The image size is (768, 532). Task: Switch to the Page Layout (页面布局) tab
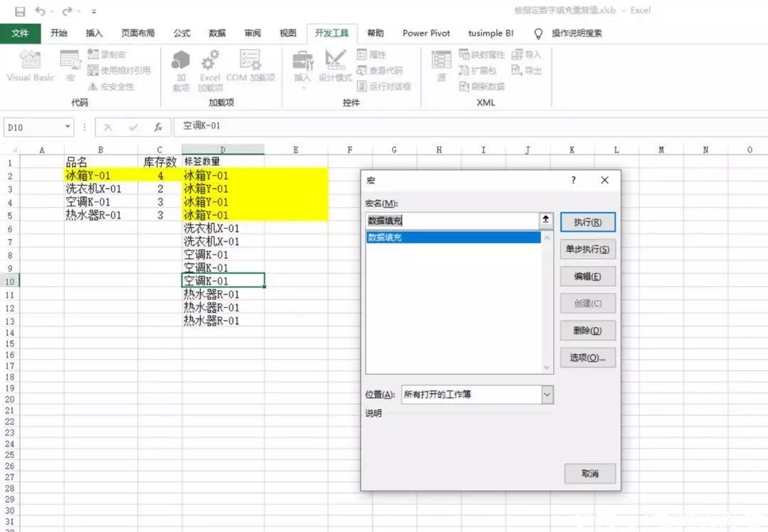click(x=138, y=33)
